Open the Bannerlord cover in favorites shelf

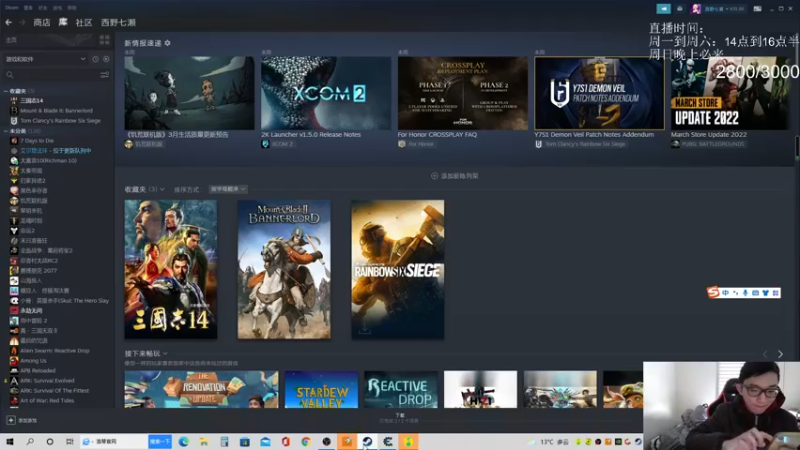pos(284,269)
